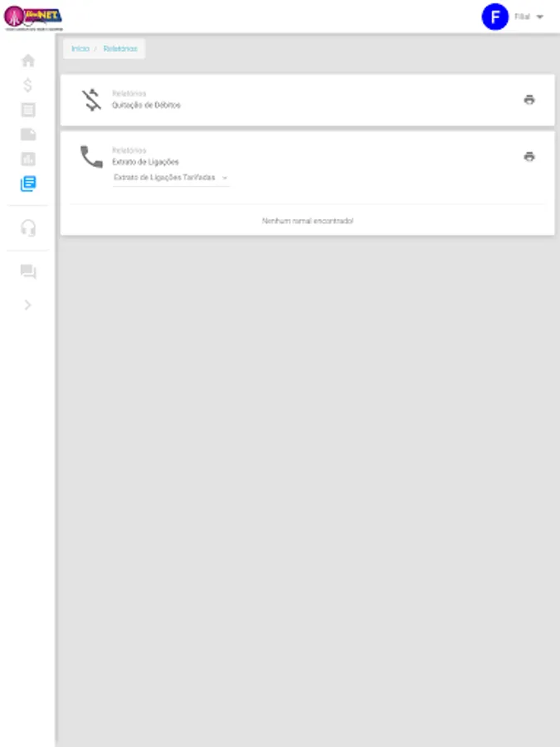Screen dimensions: 560x747
Task: Open the list document sidebar icon
Action: pos(28,110)
